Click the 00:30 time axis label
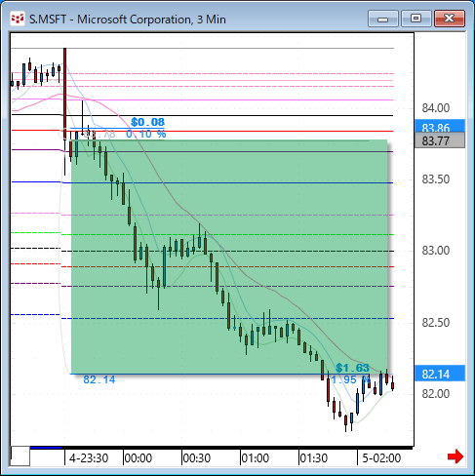 tap(197, 458)
